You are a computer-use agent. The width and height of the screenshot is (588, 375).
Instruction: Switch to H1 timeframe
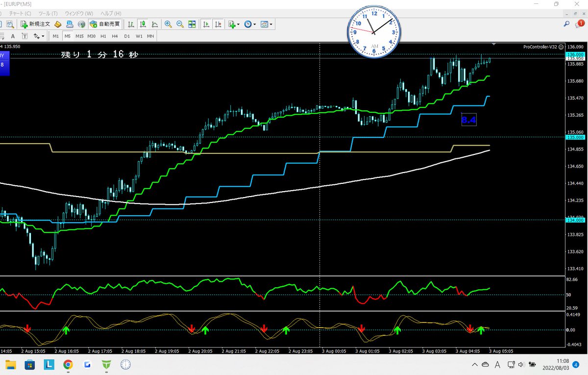click(x=103, y=36)
